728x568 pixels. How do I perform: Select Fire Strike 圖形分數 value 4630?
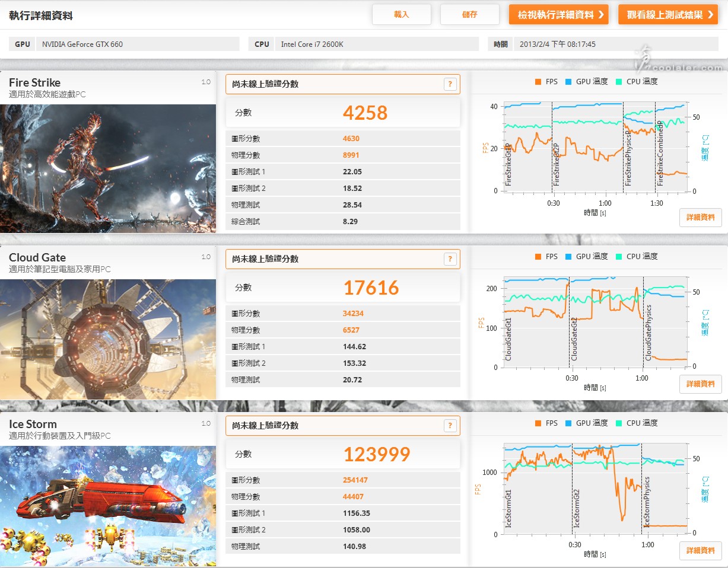[x=351, y=139]
